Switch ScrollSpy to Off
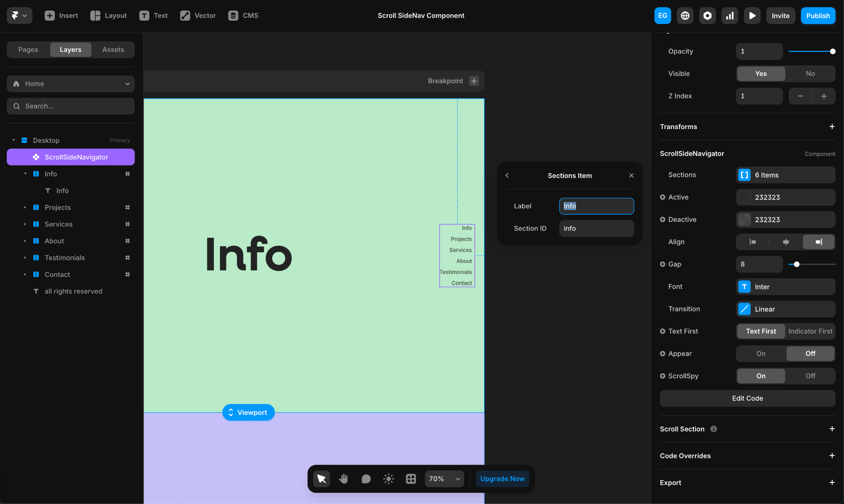844x504 pixels. click(x=810, y=376)
